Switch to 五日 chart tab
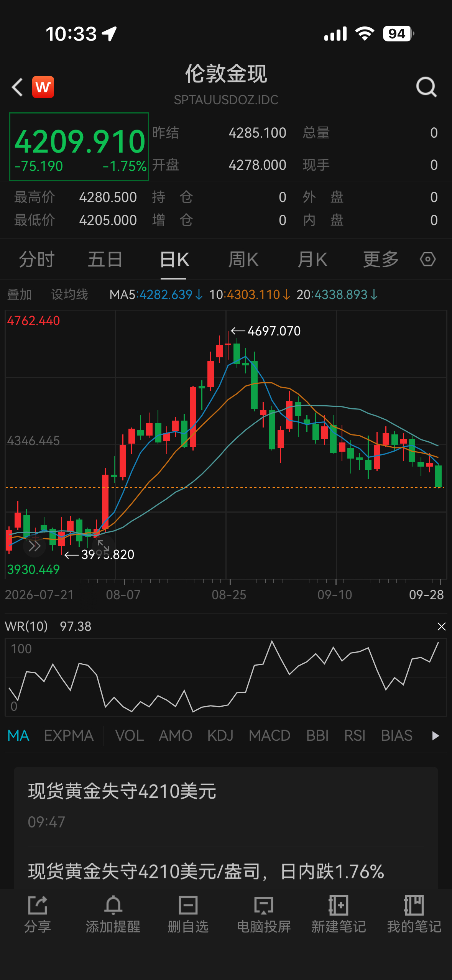Screen dimensions: 452x980 (x=105, y=260)
